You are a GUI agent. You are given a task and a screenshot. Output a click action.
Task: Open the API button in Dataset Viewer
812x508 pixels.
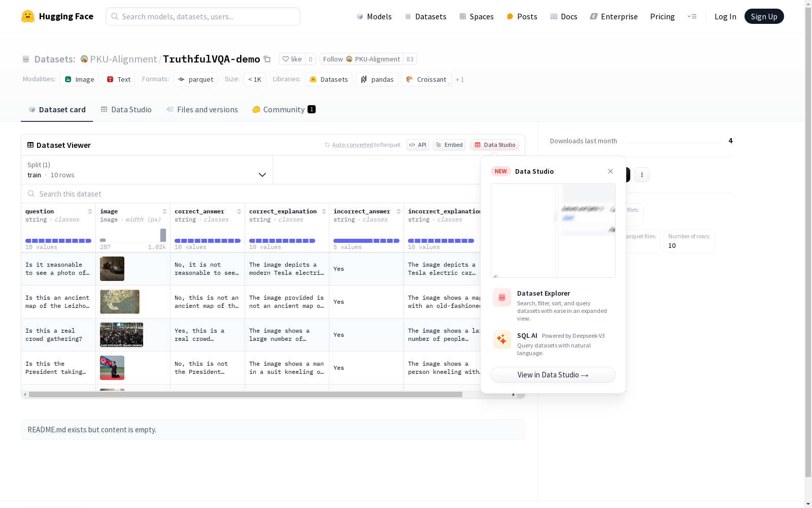coord(418,145)
